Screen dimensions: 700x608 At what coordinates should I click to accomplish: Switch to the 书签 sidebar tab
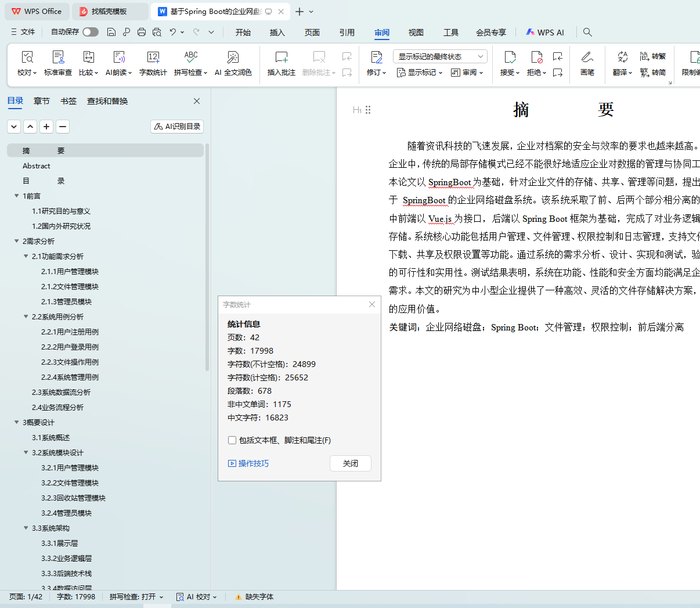68,101
